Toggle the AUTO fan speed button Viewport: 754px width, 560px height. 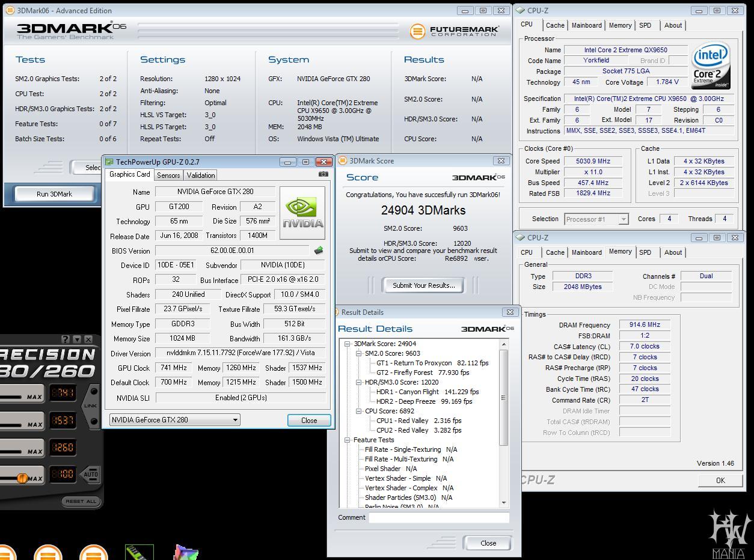pyautogui.click(x=90, y=474)
